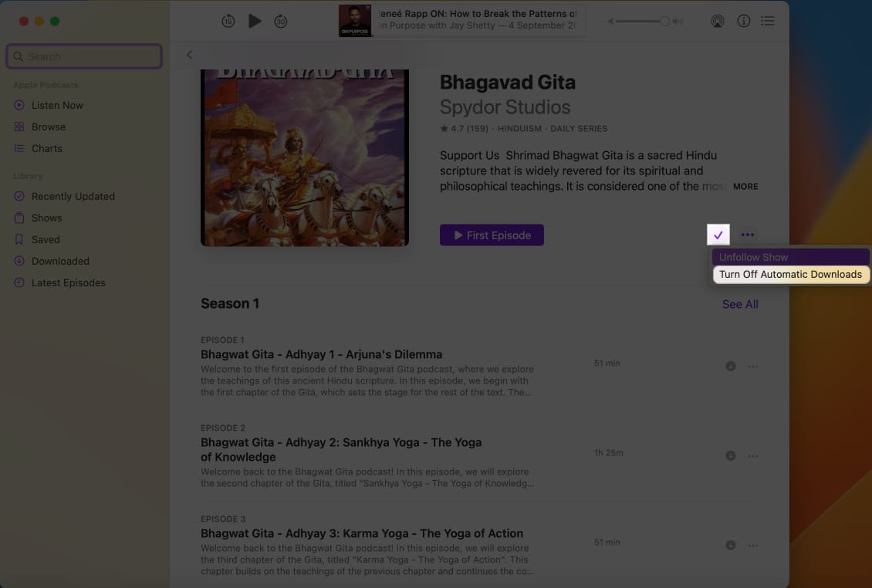Open Spydor Studios publisher link
Viewport: 872px width, 588px height.
(x=505, y=106)
